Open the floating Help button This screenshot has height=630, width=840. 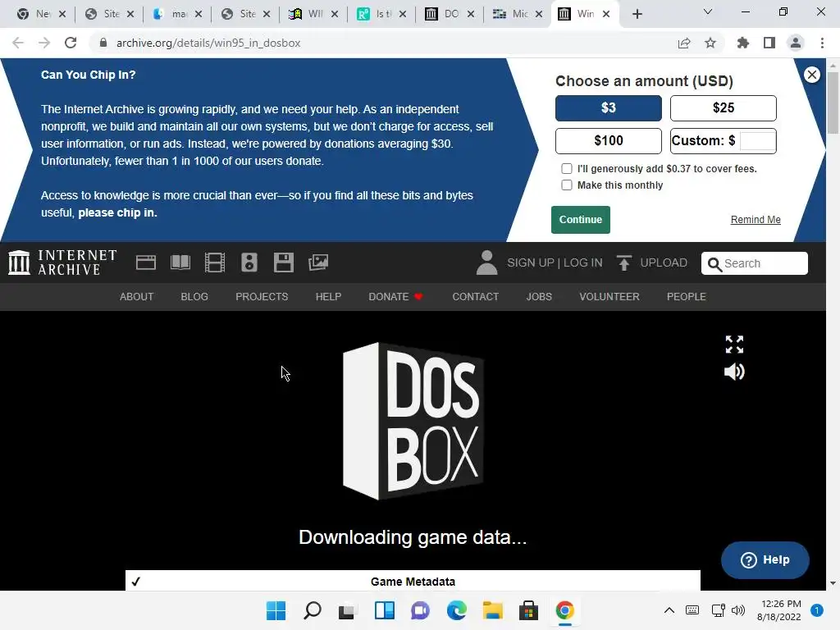point(765,559)
